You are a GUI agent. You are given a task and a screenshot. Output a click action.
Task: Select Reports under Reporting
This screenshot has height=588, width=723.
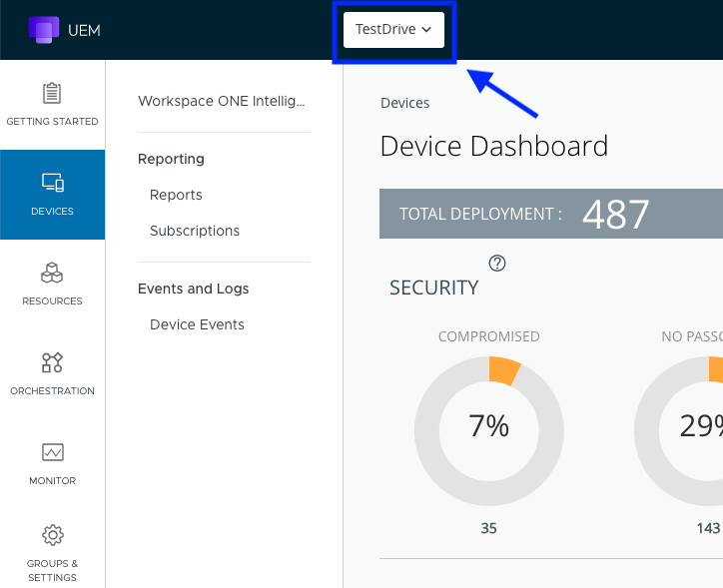(176, 195)
